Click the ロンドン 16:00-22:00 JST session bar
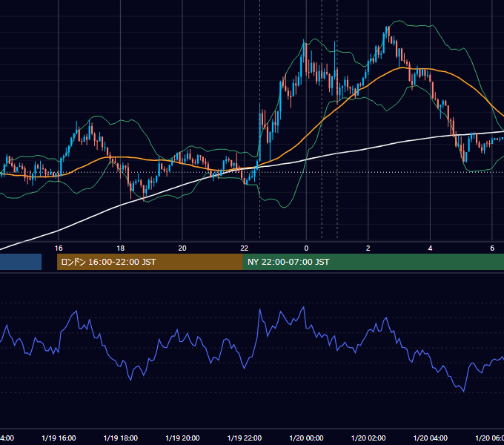The image size is (504, 445). pyautogui.click(x=150, y=262)
